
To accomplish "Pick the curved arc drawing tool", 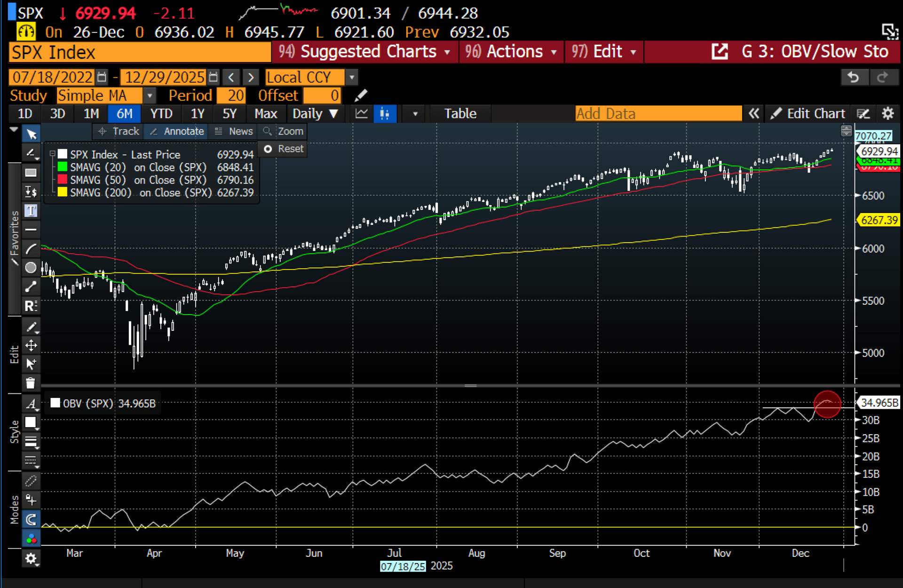I will tap(31, 249).
